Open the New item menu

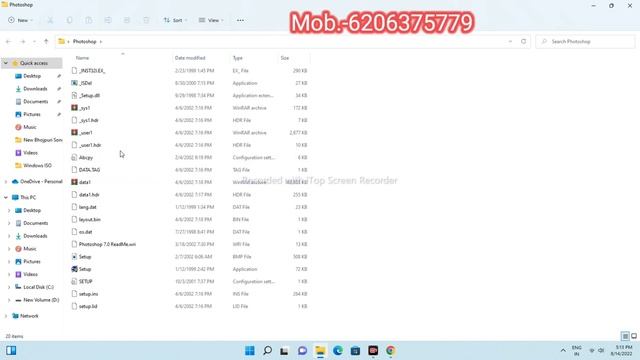[20, 20]
